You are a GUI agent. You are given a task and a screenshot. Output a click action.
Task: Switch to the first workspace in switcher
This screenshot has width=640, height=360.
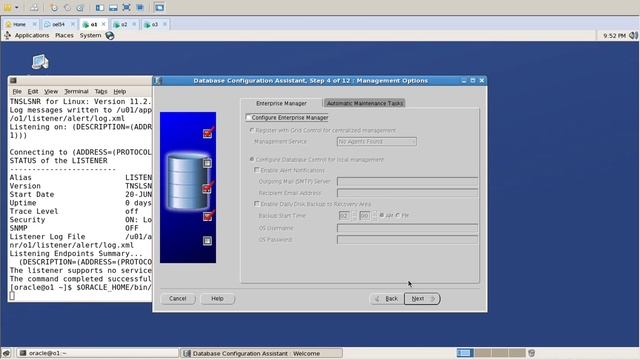465,353
